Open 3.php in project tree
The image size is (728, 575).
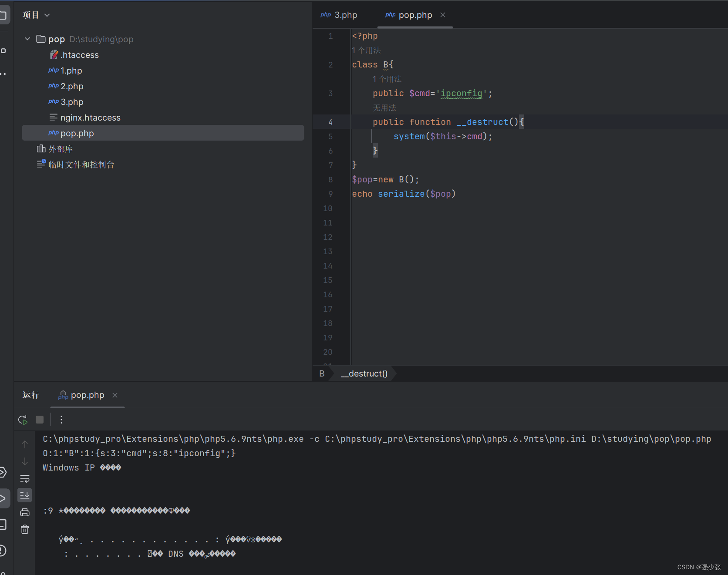tap(66, 102)
